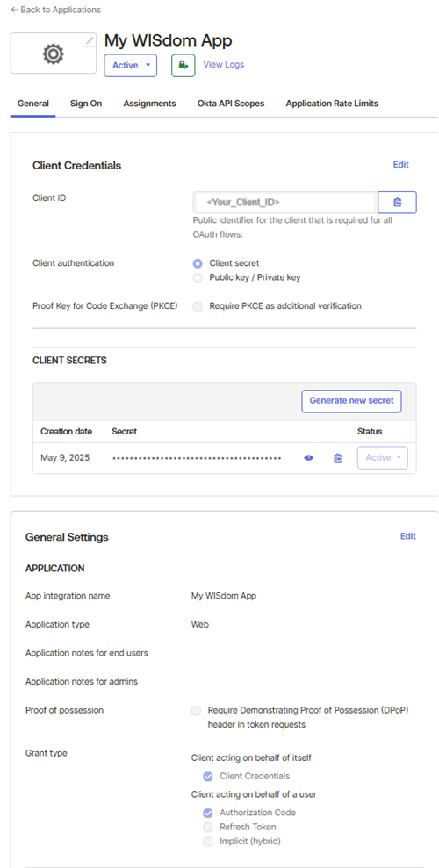Open the Okta API Scopes tab

(x=231, y=104)
